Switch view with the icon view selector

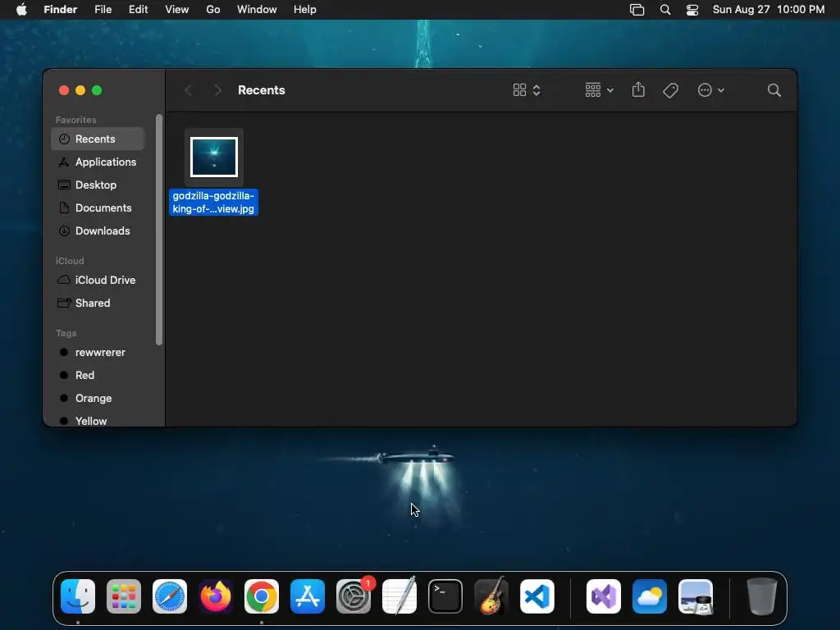click(x=527, y=90)
